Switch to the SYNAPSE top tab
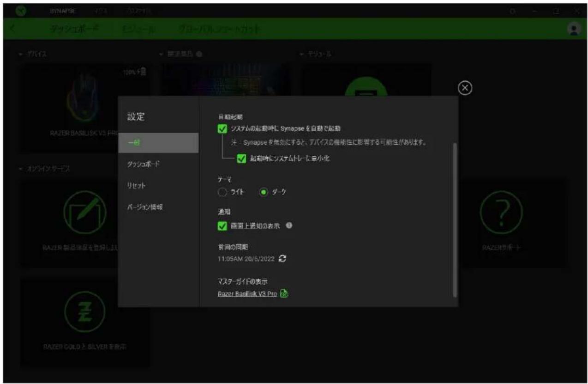The image size is (588, 384). click(64, 10)
